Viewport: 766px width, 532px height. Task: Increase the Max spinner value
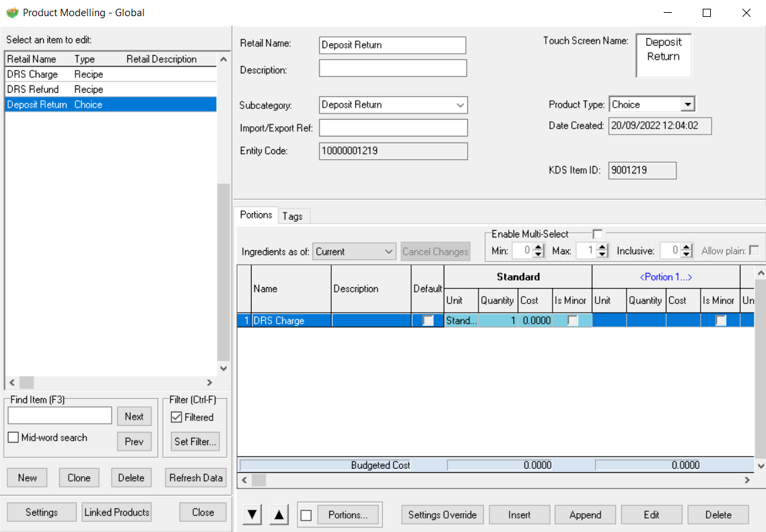coord(598,248)
